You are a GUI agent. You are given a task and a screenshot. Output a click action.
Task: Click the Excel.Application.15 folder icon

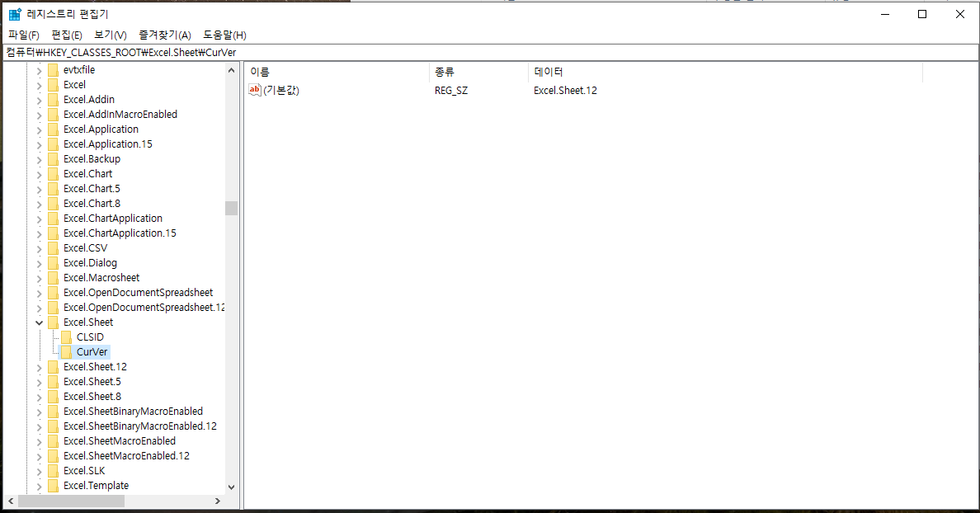[53, 144]
